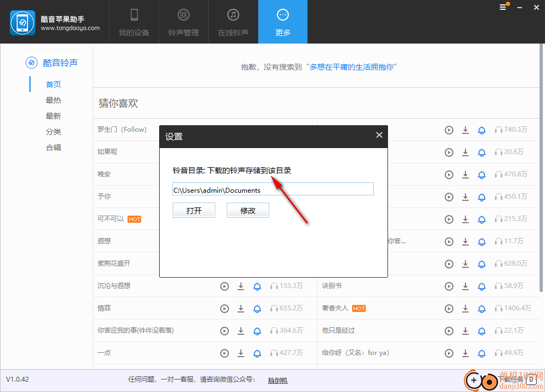Play 奢香夫人 ringtone
Image resolution: width=545 pixels, height=392 pixels.
[x=449, y=308]
